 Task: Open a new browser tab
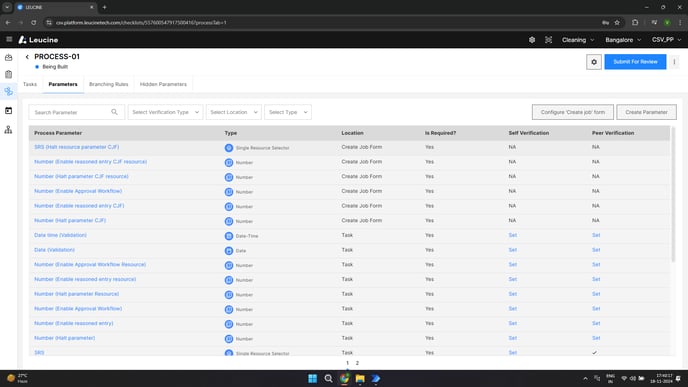click(x=104, y=7)
